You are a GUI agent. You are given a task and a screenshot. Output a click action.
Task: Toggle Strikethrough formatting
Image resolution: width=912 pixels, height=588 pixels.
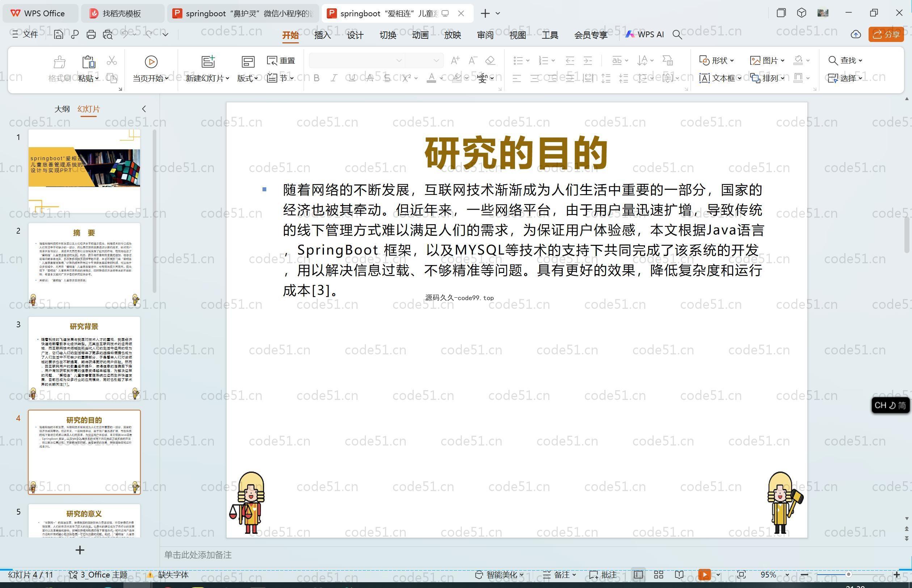370,78
